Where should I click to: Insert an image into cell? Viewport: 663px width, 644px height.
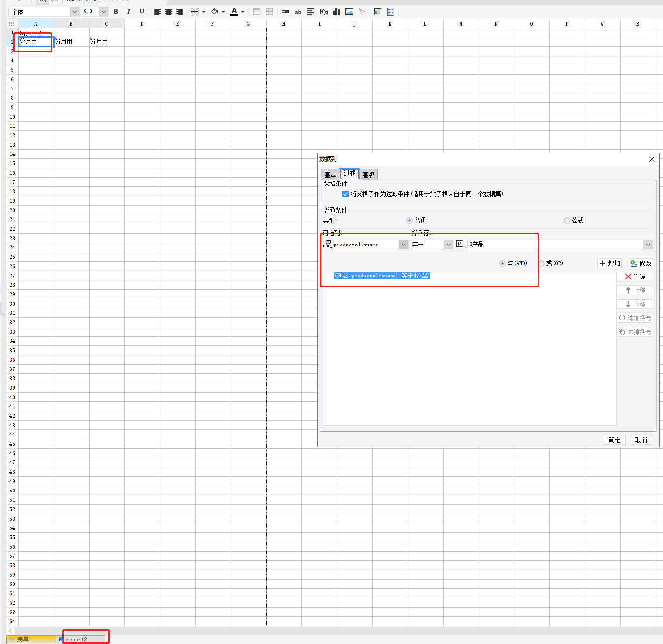[349, 12]
